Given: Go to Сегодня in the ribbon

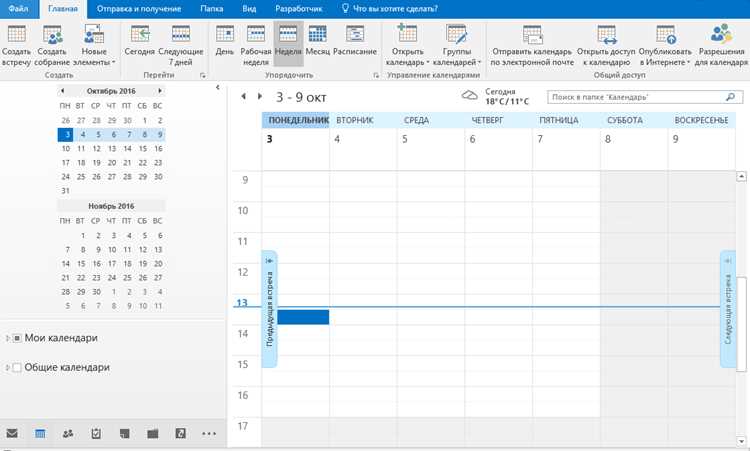Looking at the screenshot, I should pyautogui.click(x=140, y=40).
